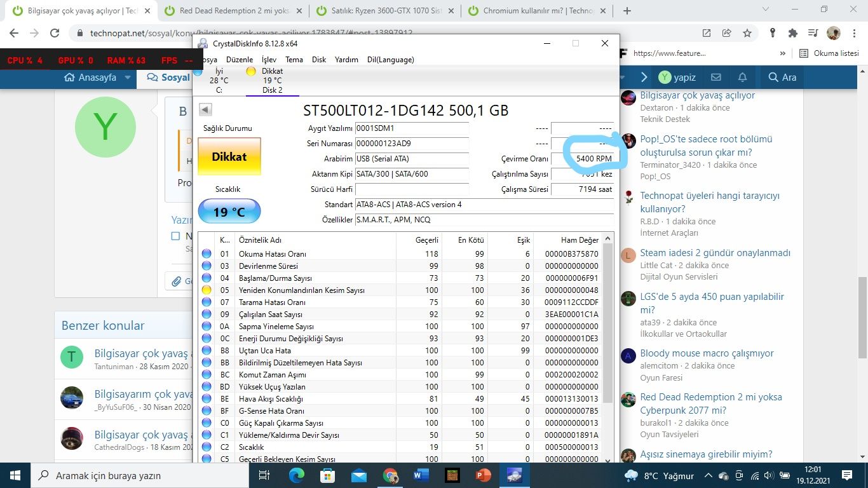
Task: Show hidden bookmarks with the double chevron
Action: [x=783, y=53]
